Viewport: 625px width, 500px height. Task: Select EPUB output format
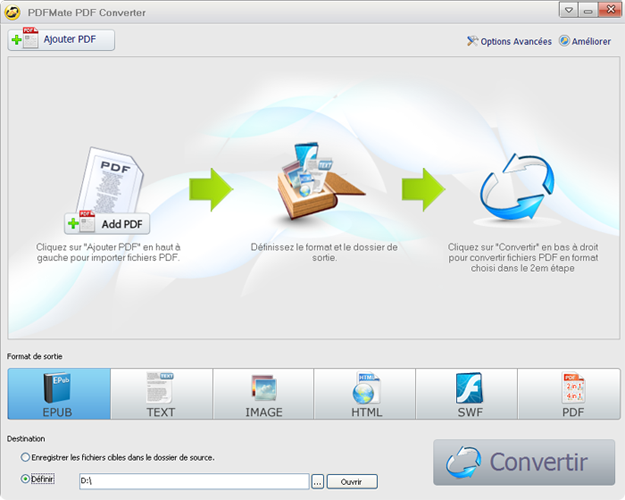click(59, 394)
